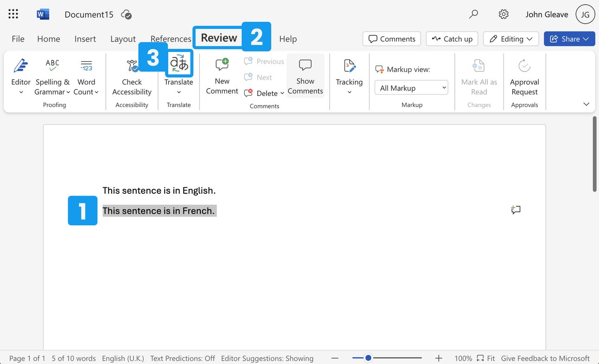Click the Share button
The image size is (599, 364).
(x=569, y=39)
